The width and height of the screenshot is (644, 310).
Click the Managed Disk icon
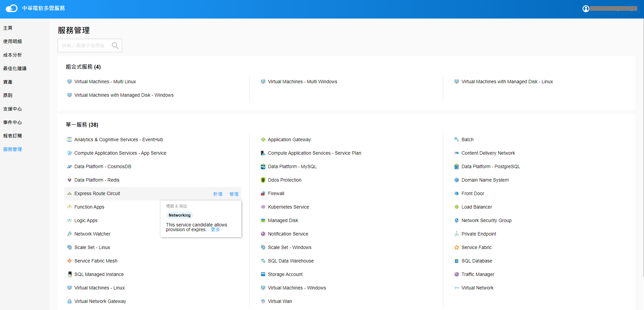263,220
